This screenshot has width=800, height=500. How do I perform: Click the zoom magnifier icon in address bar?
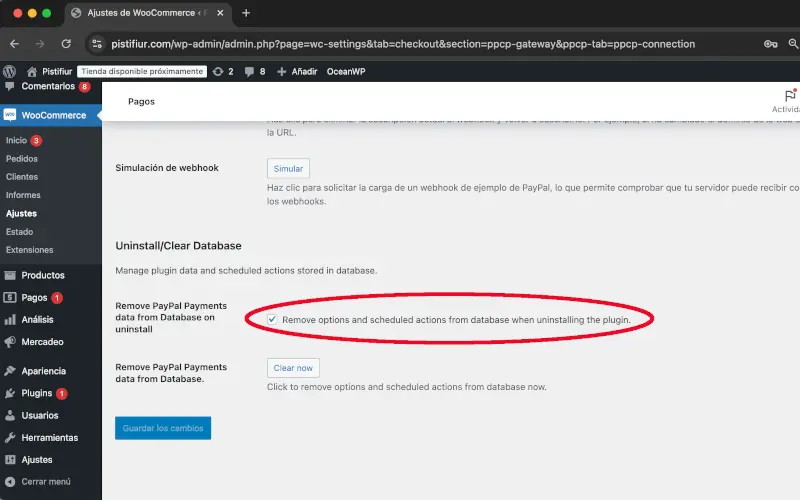[x=793, y=44]
